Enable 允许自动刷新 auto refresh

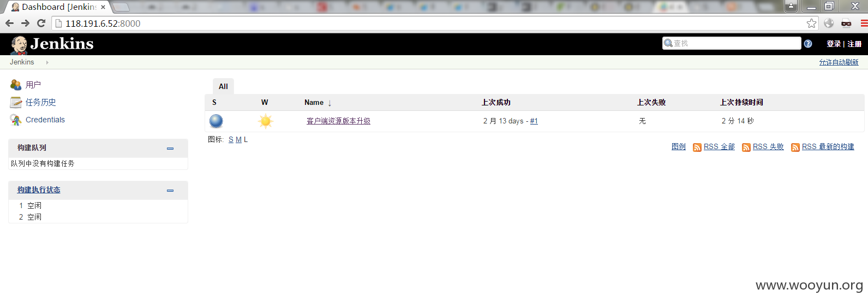pyautogui.click(x=839, y=62)
